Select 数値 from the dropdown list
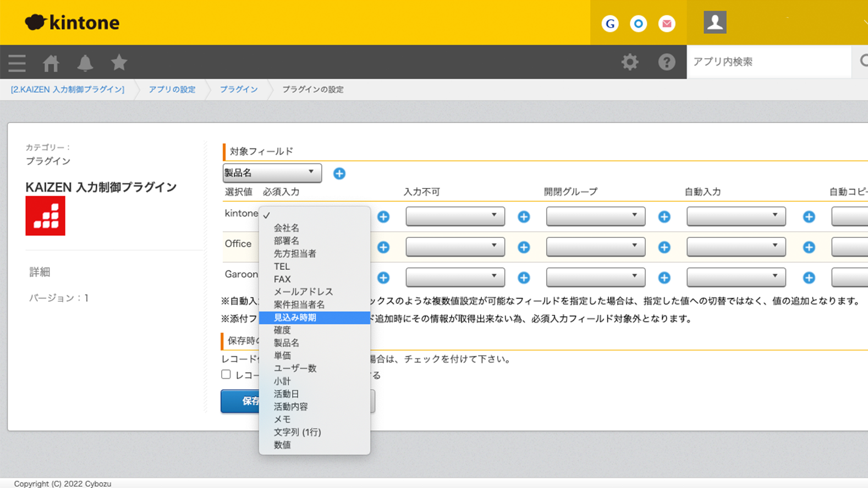Image resolution: width=868 pixels, height=488 pixels. pos(315,445)
